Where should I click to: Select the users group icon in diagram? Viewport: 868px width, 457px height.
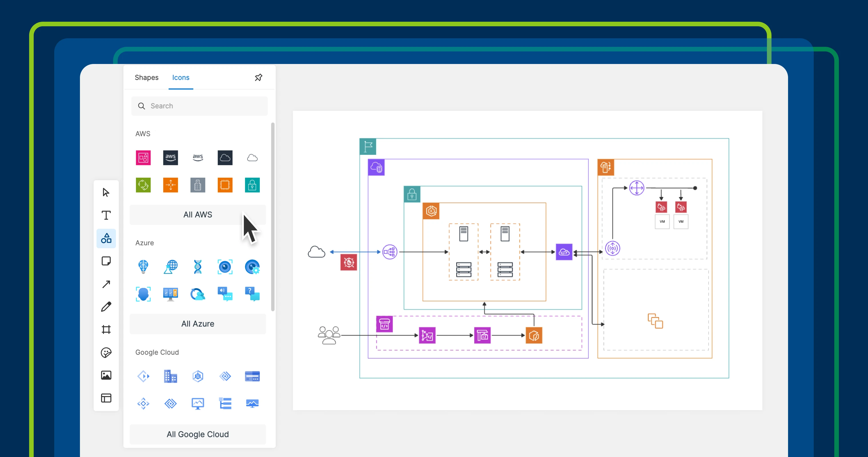[329, 335]
